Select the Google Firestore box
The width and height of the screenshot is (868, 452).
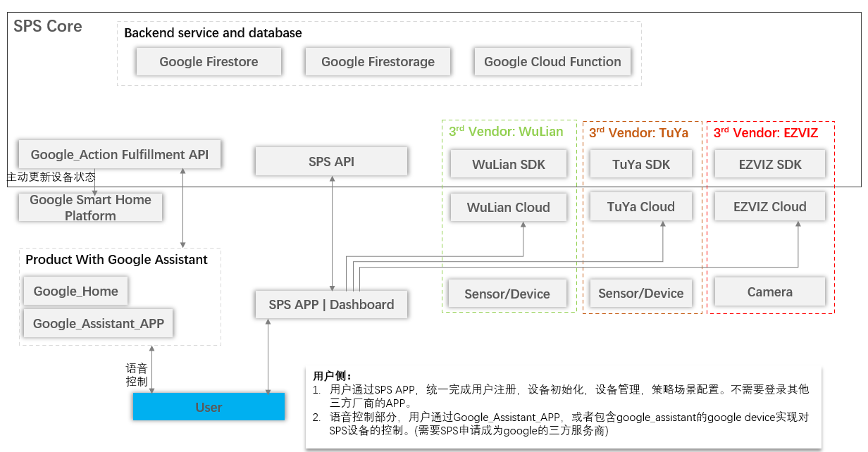click(x=209, y=61)
